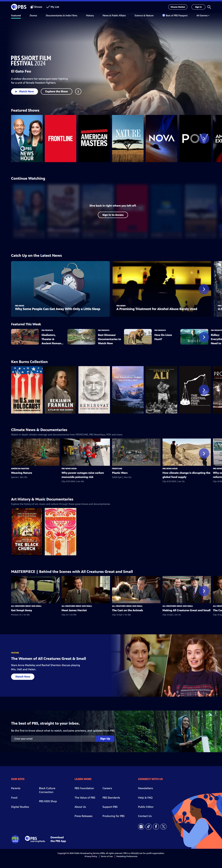Focus the Enter your email field
The image size is (222, 868).
coord(54,739)
